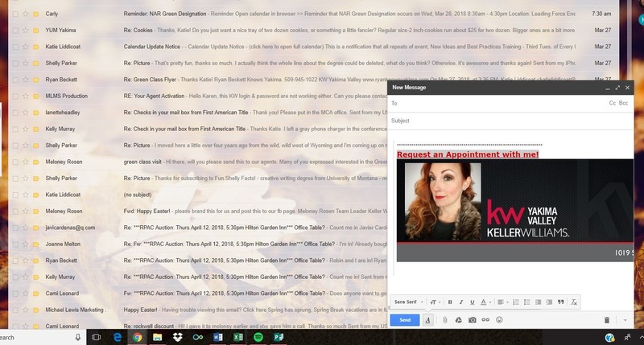Insert photo with the camera icon
The height and width of the screenshot is (345, 644).
tap(473, 320)
